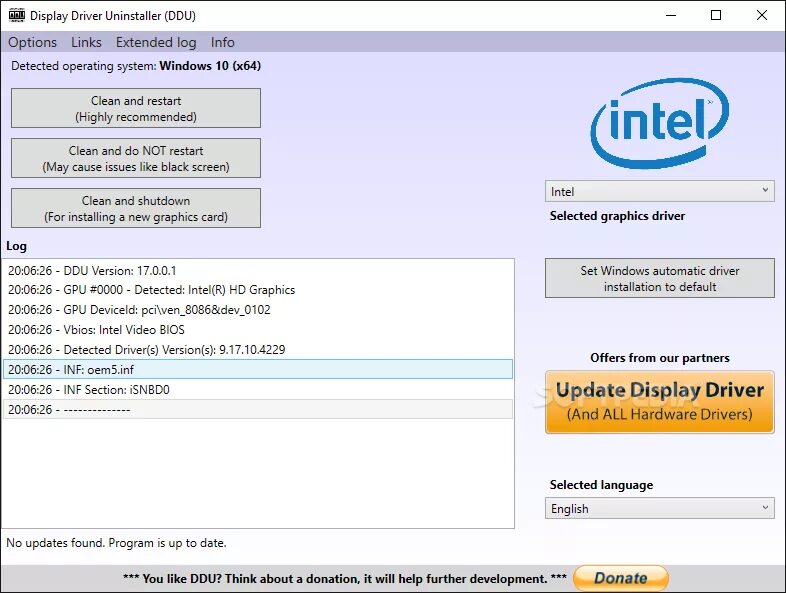Open the Intel graphics driver dropdown
Image resolution: width=786 pixels, height=593 pixels.
[660, 191]
